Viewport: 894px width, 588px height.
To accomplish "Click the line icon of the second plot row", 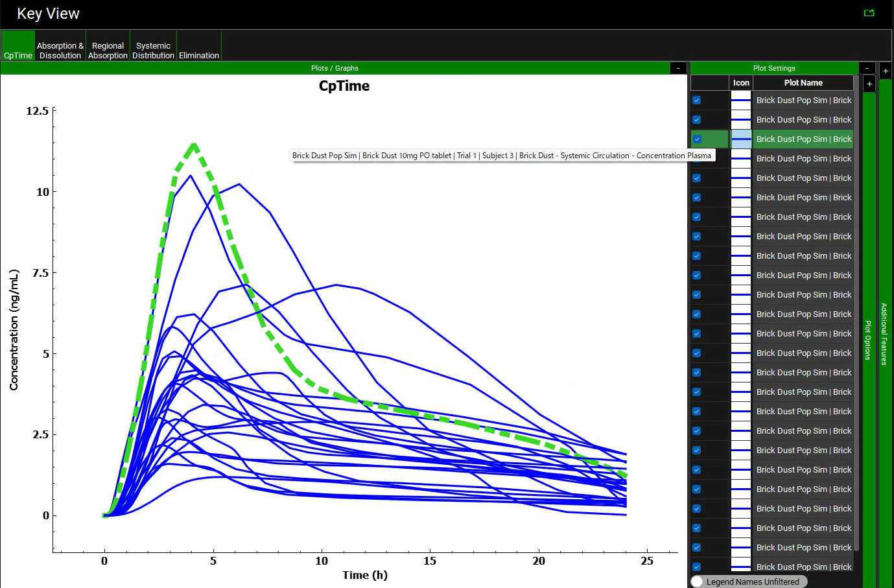I will click(x=741, y=120).
